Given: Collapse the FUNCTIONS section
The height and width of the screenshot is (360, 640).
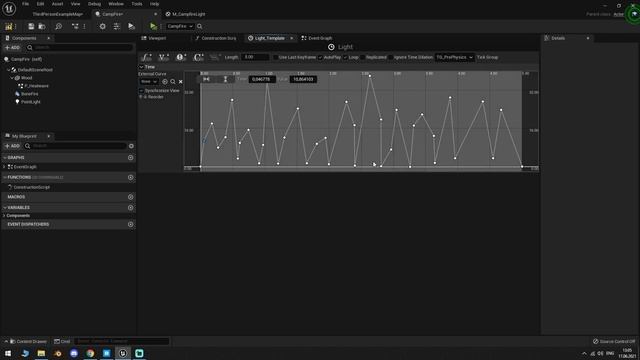Looking at the screenshot, I should tap(4, 177).
